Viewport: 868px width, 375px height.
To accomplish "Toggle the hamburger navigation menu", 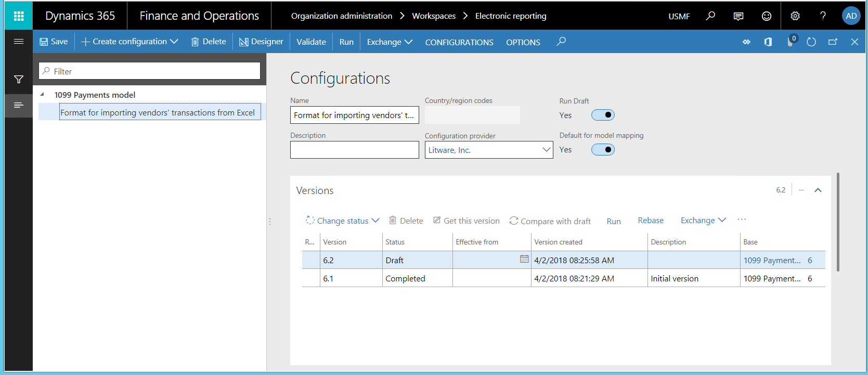I will pyautogui.click(x=19, y=42).
